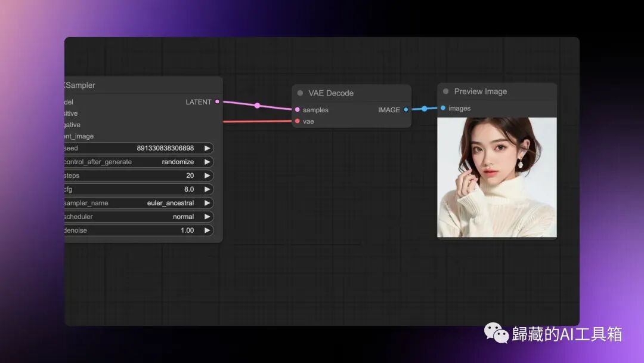Image resolution: width=644 pixels, height=363 pixels.
Task: Click the midpoint dot on the blue IMAGE link
Action: pyautogui.click(x=425, y=109)
